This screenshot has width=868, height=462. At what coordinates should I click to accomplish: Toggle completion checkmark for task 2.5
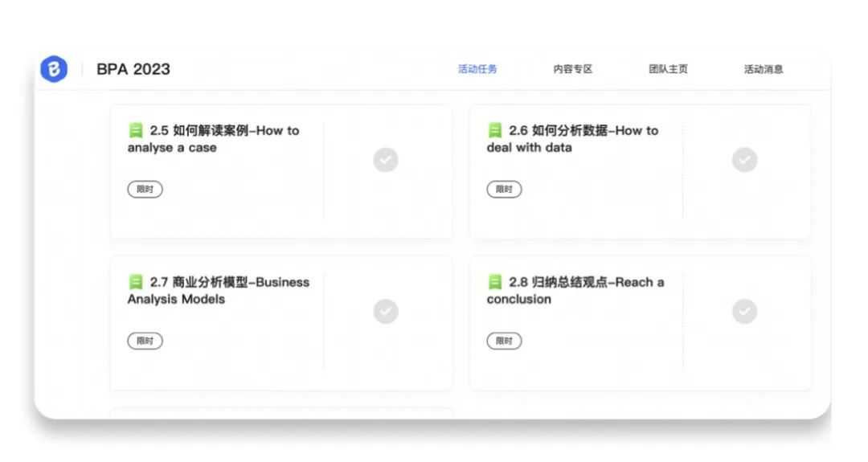385,160
